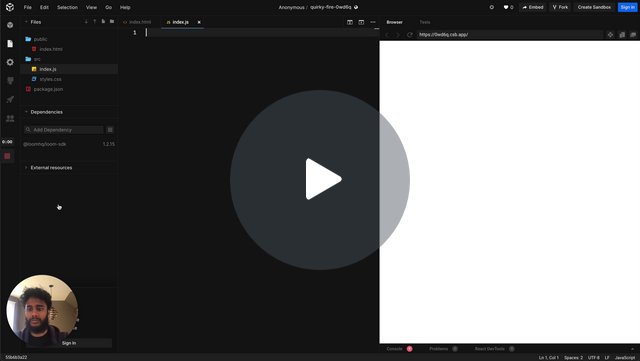Click the upload arrow icon in Files header
Viewport: 640px width, 361px height.
[95, 22]
